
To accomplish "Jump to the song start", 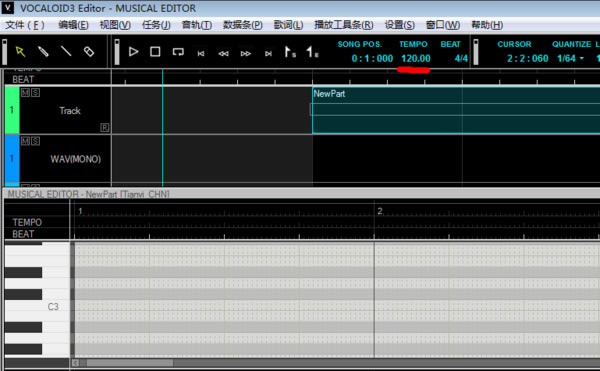I will coord(201,54).
